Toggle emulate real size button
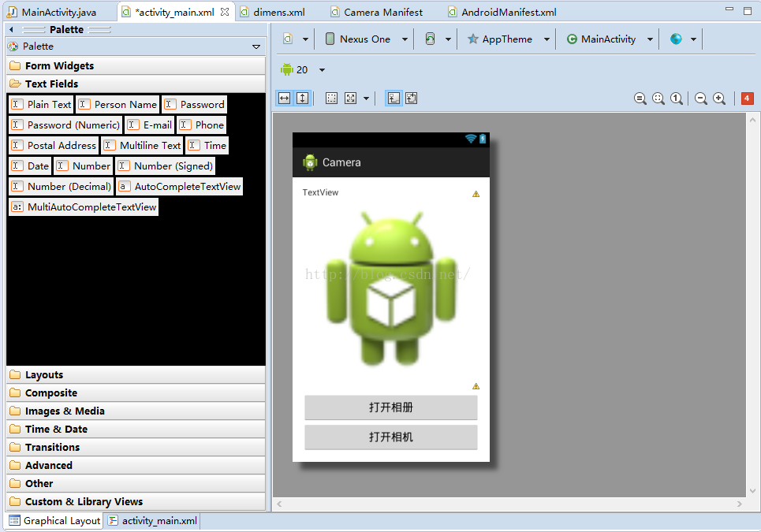The image size is (761, 532). tap(394, 99)
